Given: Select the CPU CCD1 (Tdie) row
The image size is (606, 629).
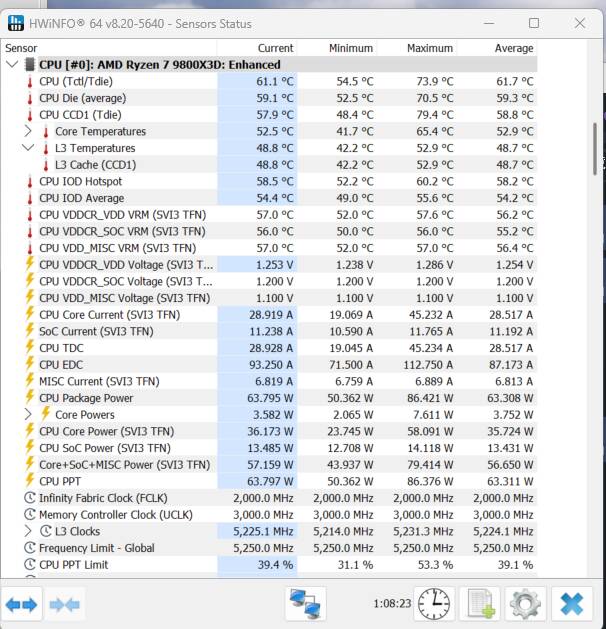Looking at the screenshot, I should coord(269,115).
